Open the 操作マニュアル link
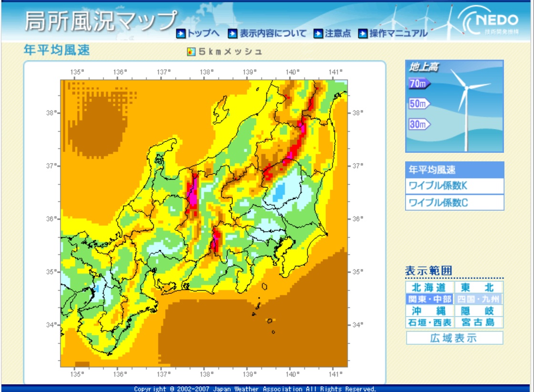 tap(398, 33)
